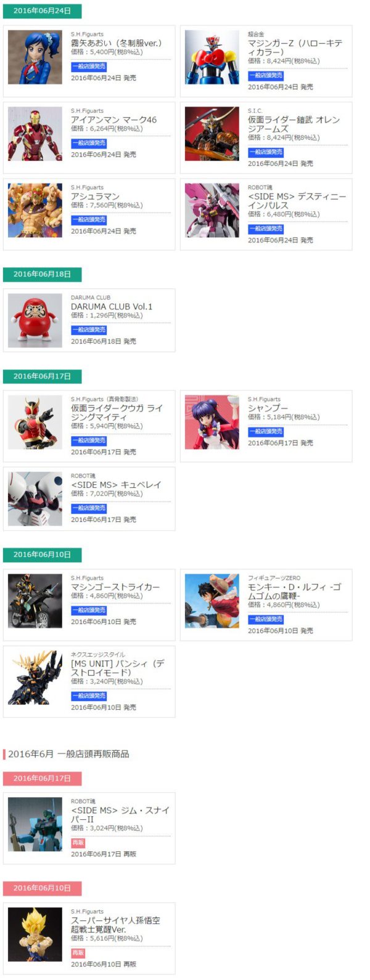Open the 霧矢あおい figure thumbnail
370x980 pixels.
35,57
